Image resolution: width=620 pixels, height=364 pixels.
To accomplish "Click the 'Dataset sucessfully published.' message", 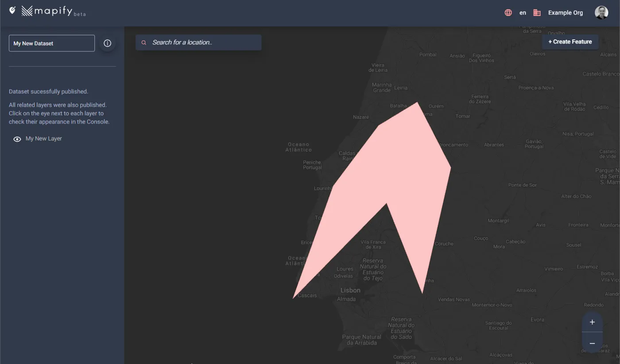I will click(49, 92).
